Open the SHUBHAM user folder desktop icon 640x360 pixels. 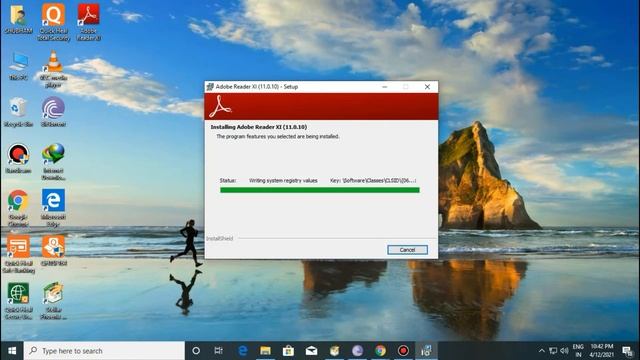(18, 20)
